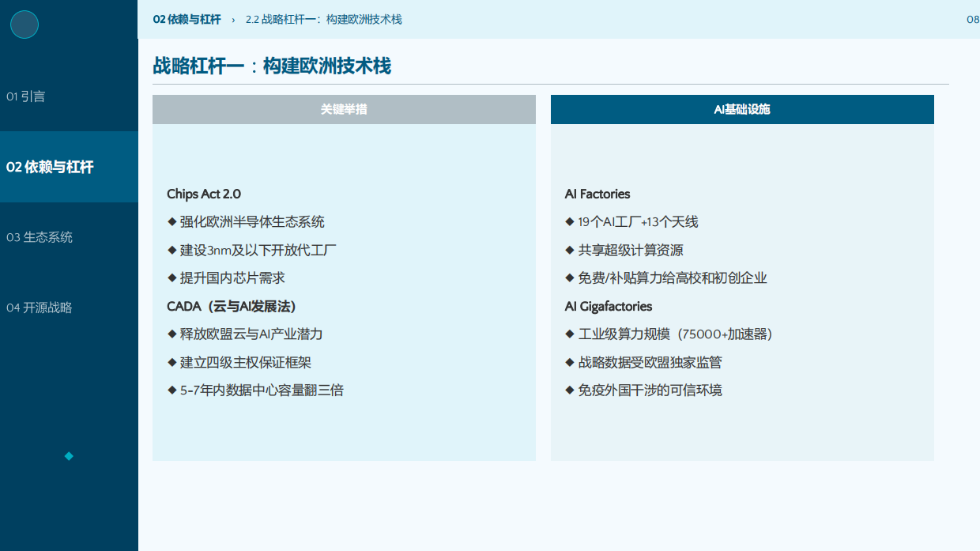Click bullet 强化欧洲半导体生态系统

246,222
